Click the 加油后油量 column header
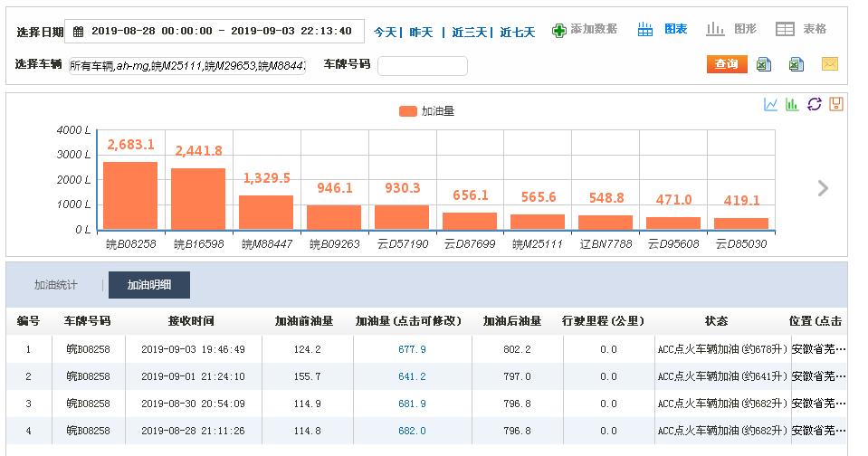This screenshot has width=868, height=456. coord(512,321)
